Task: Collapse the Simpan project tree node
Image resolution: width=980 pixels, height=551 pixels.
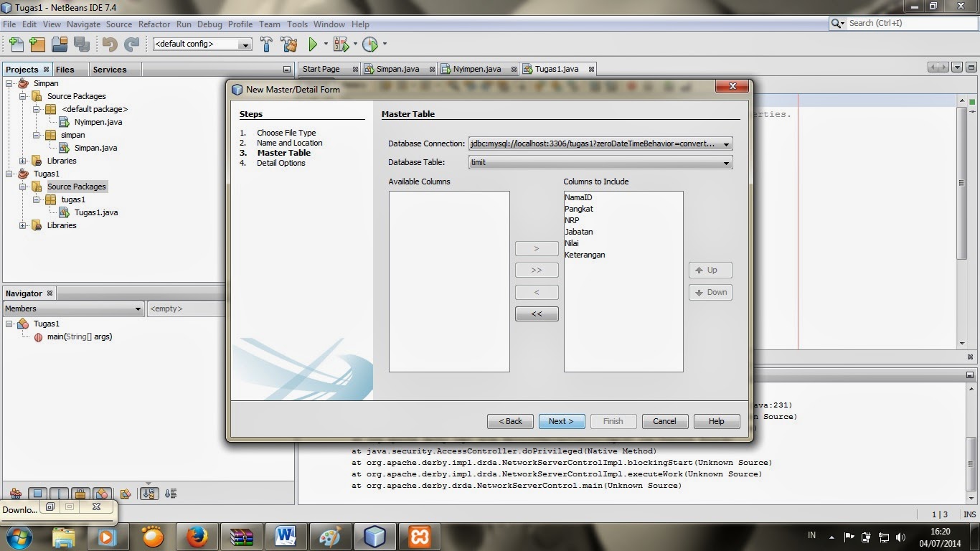Action: pyautogui.click(x=10, y=83)
